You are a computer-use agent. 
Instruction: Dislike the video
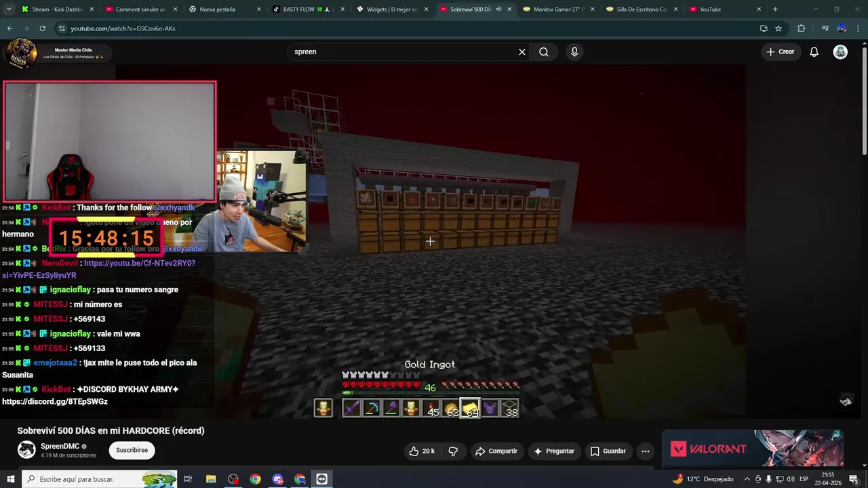click(x=453, y=451)
